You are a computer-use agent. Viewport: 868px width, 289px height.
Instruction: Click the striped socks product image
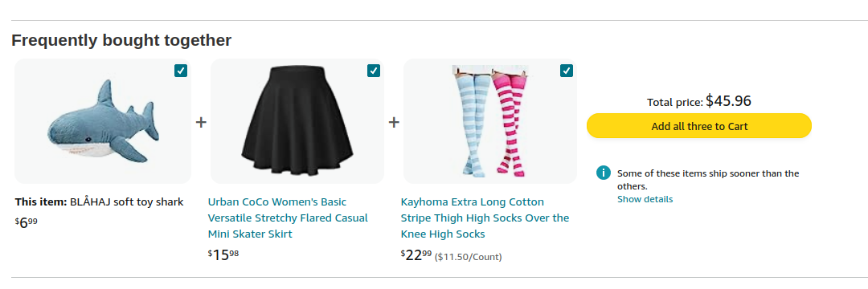(x=490, y=121)
